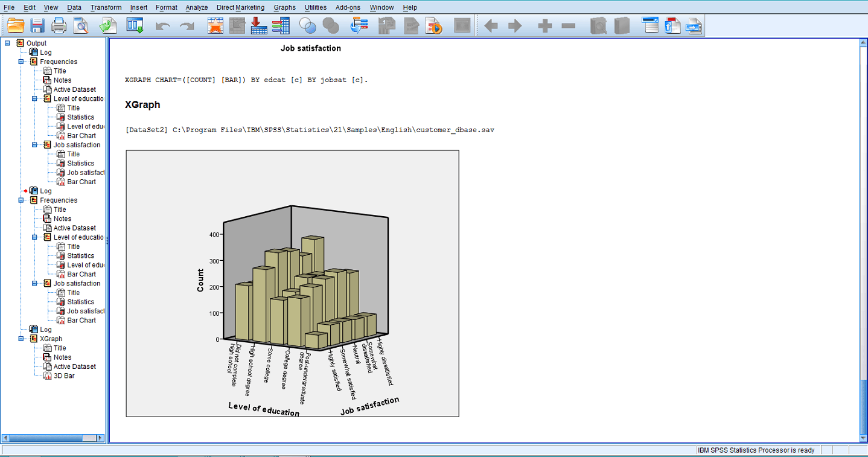Click the Print icon in the toolbar

[59, 26]
